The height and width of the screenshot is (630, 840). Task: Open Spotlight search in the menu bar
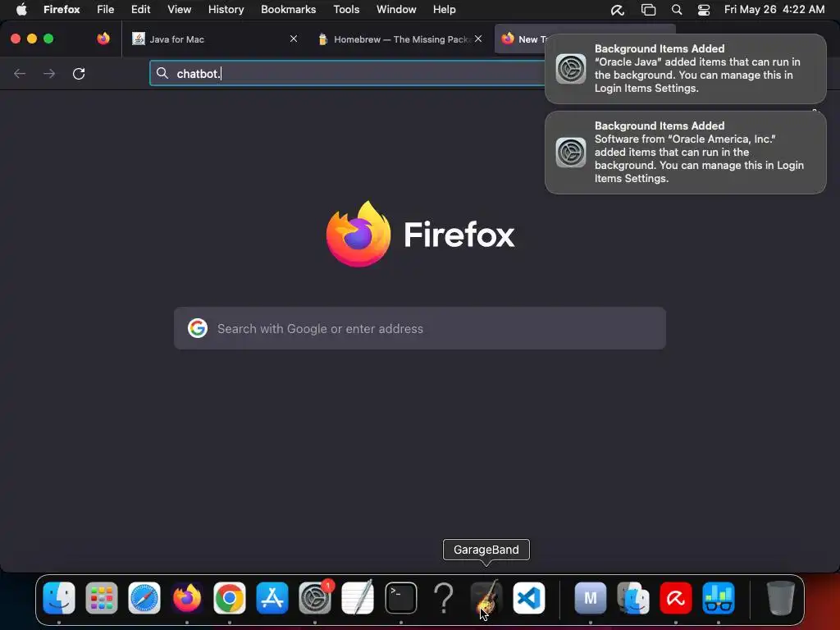coord(677,10)
